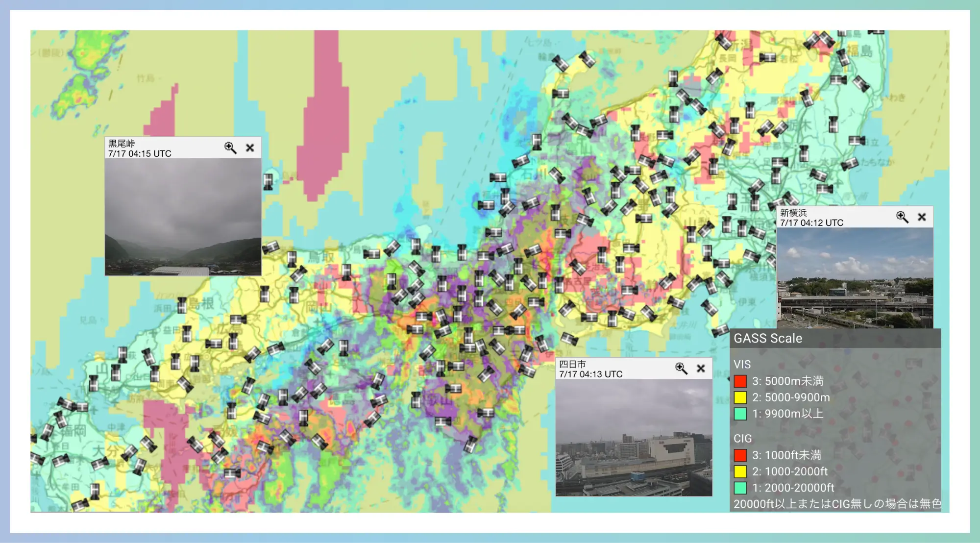Open the camera marker just below the 福島 label

(x=843, y=57)
